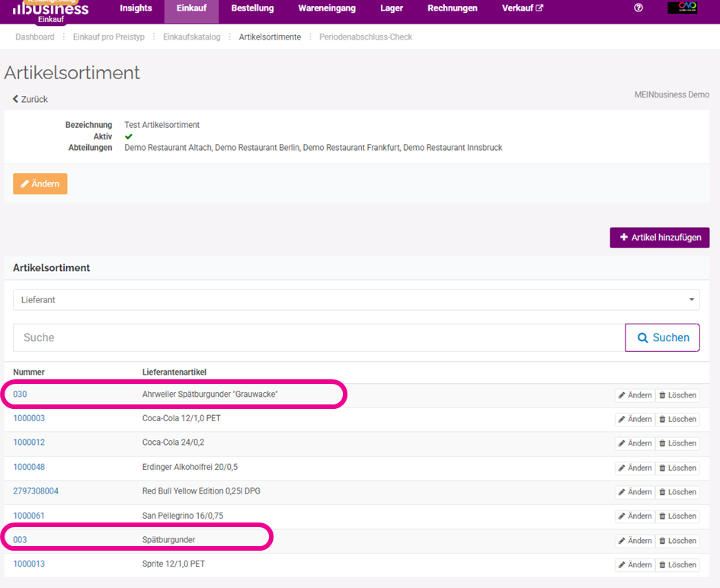
Task: Click the orange Ändern button
Action: pyautogui.click(x=40, y=184)
